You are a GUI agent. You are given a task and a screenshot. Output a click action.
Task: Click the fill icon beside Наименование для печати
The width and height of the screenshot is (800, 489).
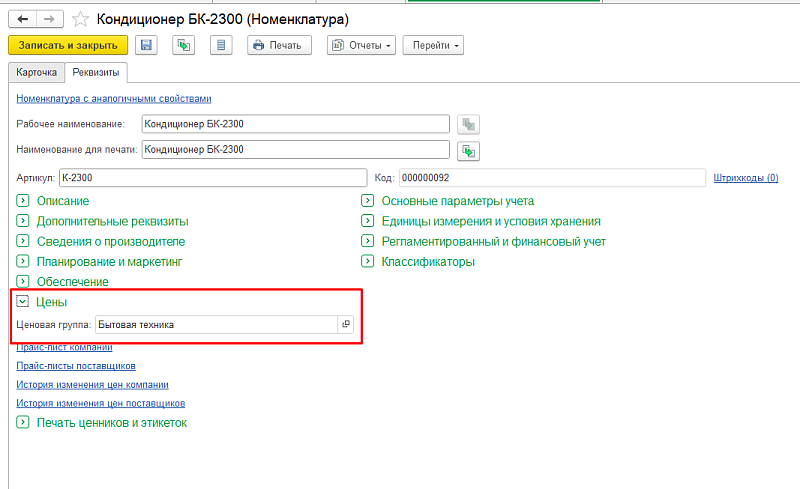tap(469, 150)
